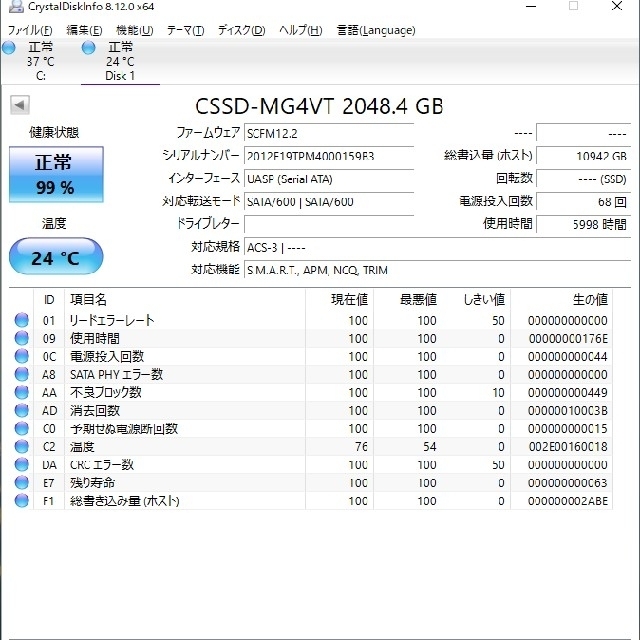Click the しきい値 column header
Image resolution: width=640 pixels, height=640 pixels.
point(477,300)
